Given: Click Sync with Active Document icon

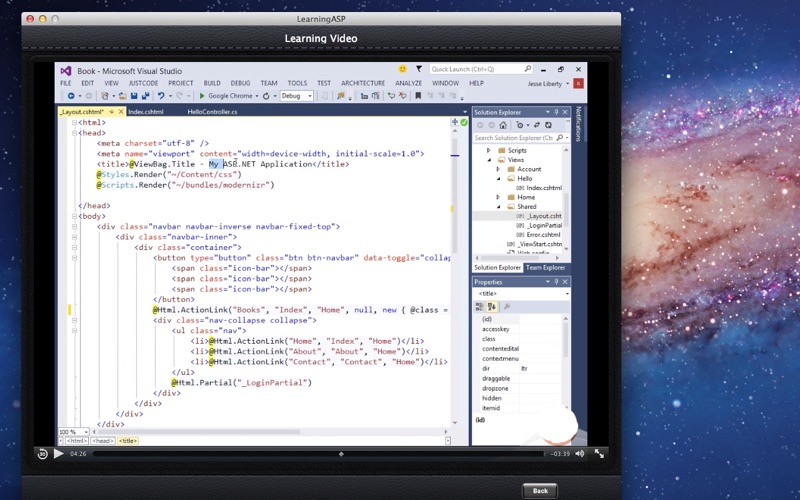Looking at the screenshot, I should pos(537,125).
